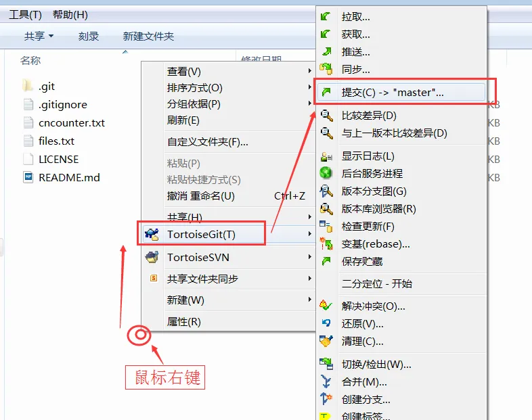Open the 工具(T) menu
Screen dimensions: 532x420
pyautogui.click(x=26, y=15)
